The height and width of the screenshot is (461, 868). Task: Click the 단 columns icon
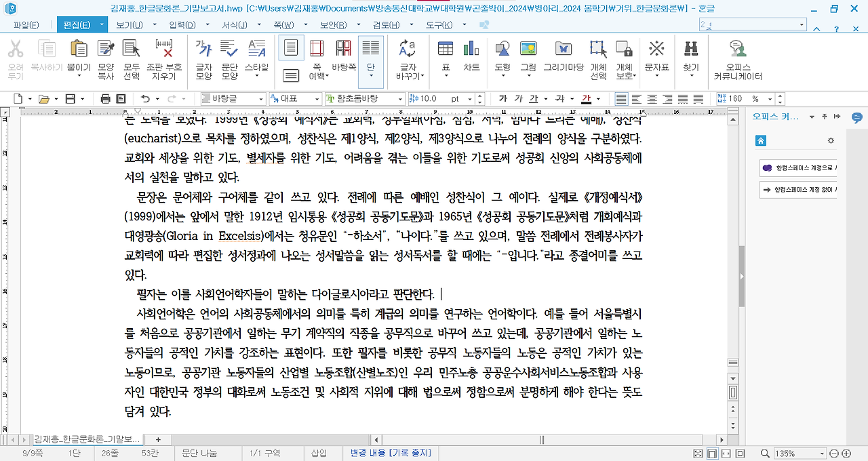[x=370, y=49]
